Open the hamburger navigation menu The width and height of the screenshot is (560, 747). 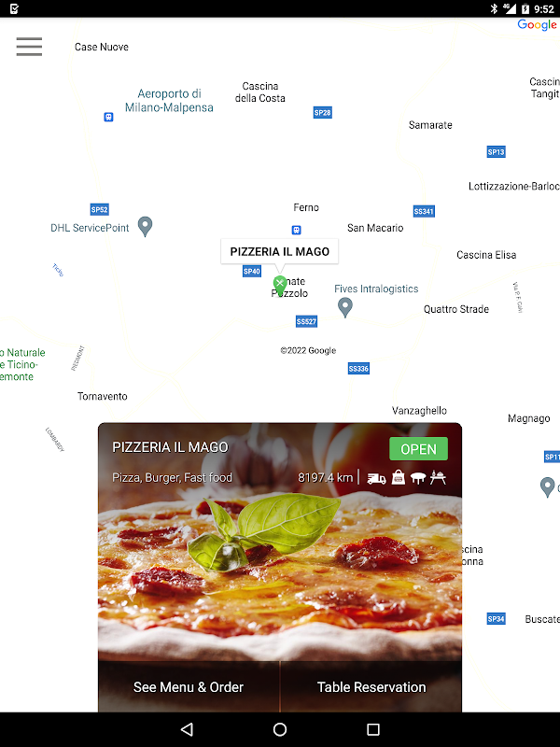pos(29,47)
